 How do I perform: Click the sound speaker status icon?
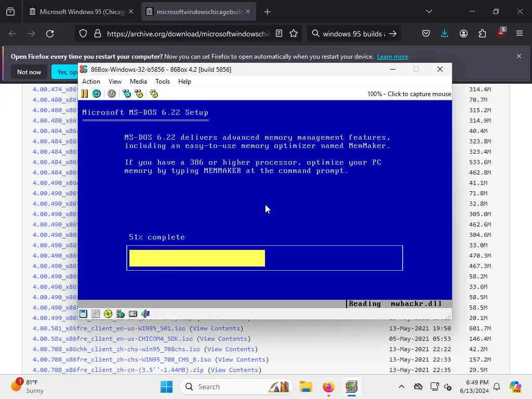coord(145,314)
